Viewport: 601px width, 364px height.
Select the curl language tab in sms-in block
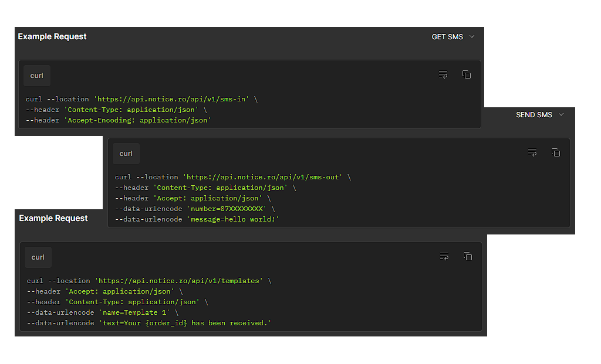pos(37,76)
